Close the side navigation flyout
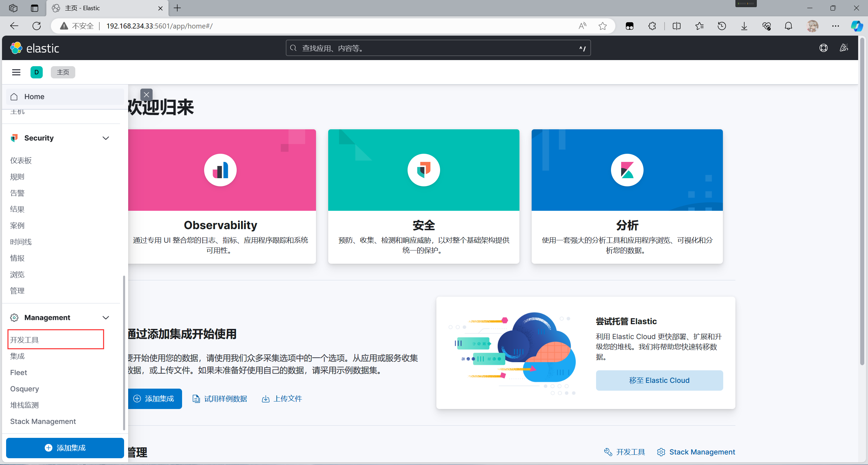The height and width of the screenshot is (465, 868). pos(146,95)
